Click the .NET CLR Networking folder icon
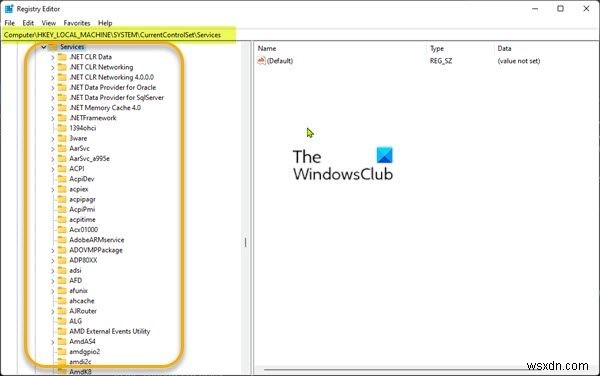The width and height of the screenshot is (600, 376). [62, 67]
